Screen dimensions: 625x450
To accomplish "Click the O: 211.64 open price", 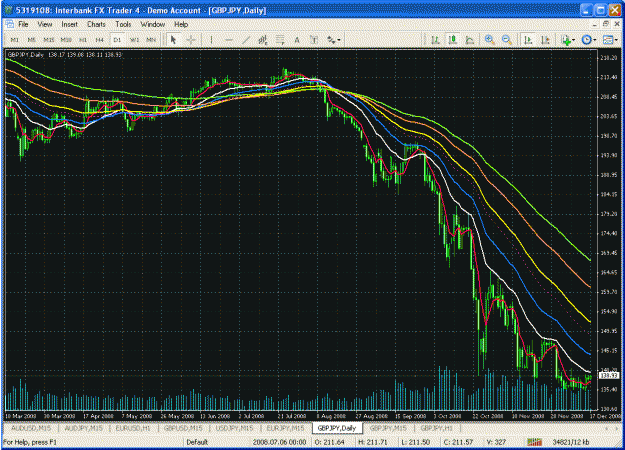I will pos(329,442).
